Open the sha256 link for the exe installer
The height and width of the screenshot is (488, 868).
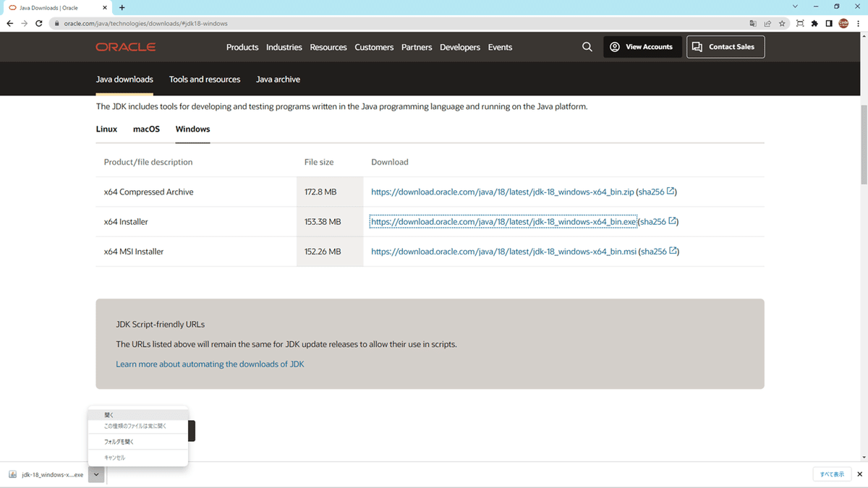(x=658, y=222)
